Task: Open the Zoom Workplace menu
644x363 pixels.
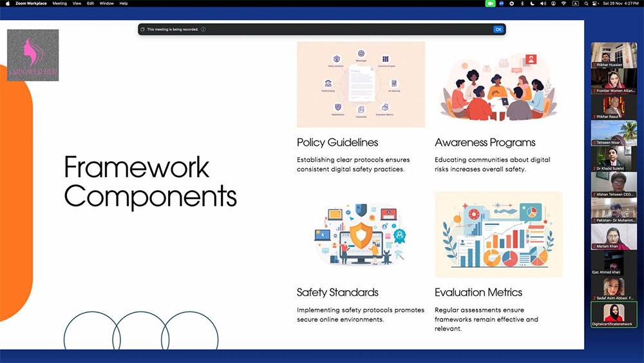Action: pos(32,3)
